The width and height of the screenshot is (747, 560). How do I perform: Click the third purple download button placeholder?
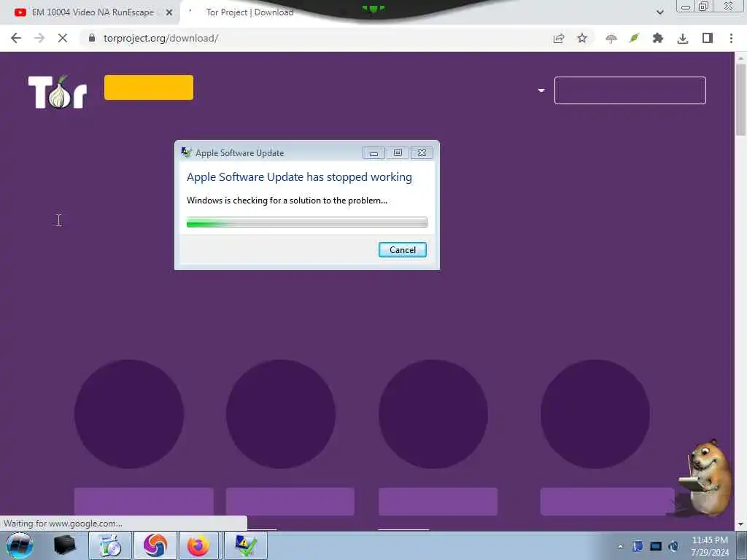tap(438, 502)
